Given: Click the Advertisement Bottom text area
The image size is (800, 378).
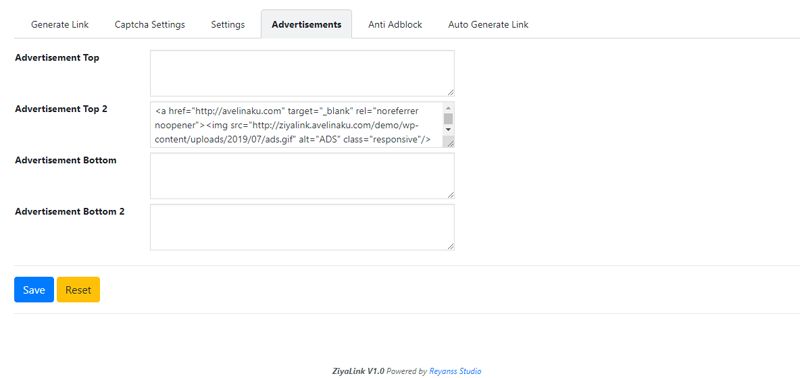Looking at the screenshot, I should pyautogui.click(x=302, y=175).
